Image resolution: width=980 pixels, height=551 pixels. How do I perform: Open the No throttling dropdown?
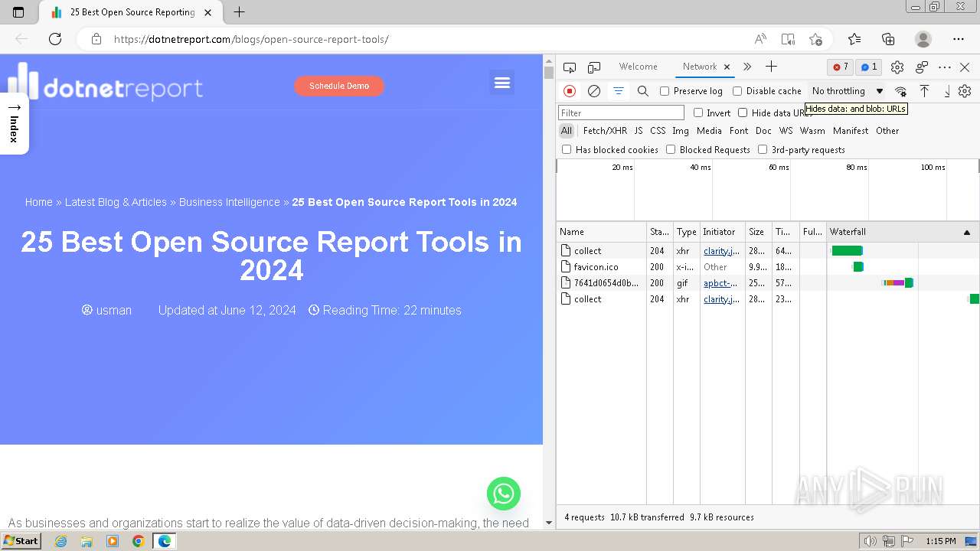click(847, 91)
